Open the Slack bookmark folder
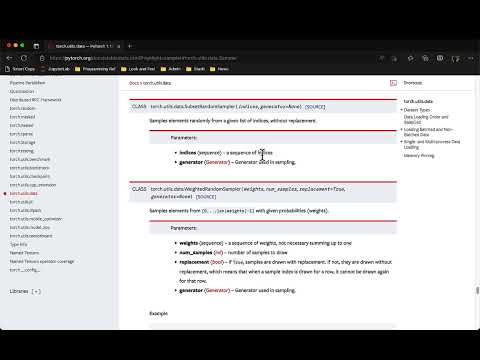This screenshot has width=480, height=360. 196,69
